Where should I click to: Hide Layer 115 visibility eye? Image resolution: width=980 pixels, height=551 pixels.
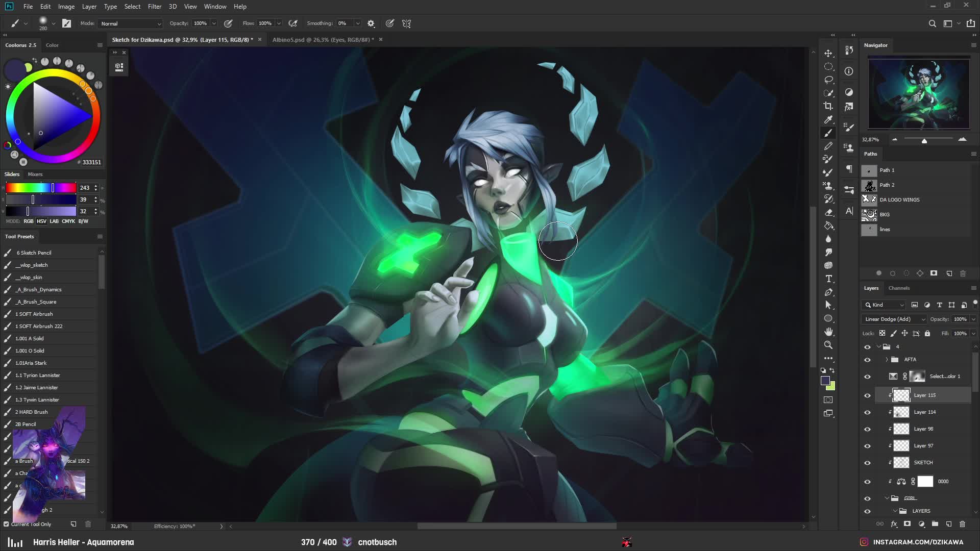[867, 395]
